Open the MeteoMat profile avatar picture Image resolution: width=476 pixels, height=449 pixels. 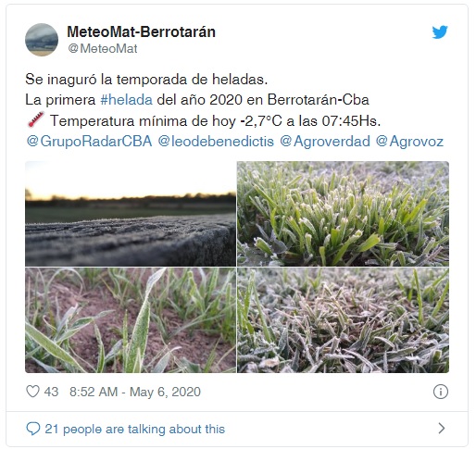42,40
